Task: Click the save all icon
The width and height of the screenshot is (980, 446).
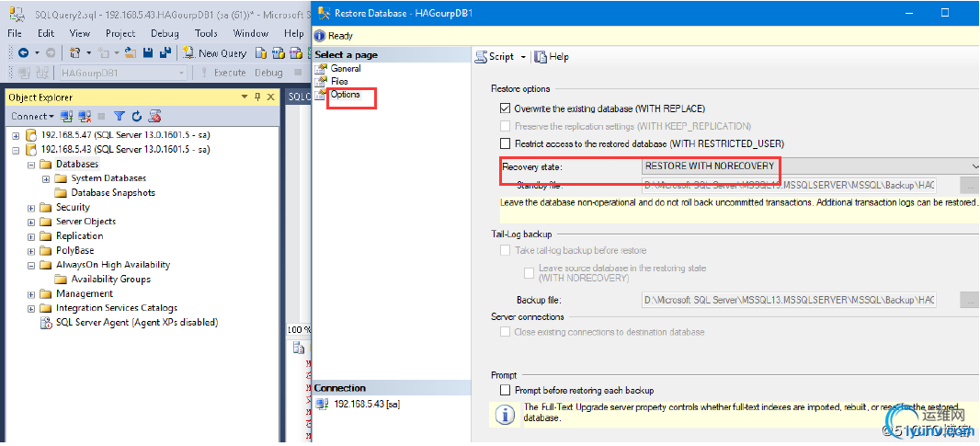Action: tap(165, 53)
